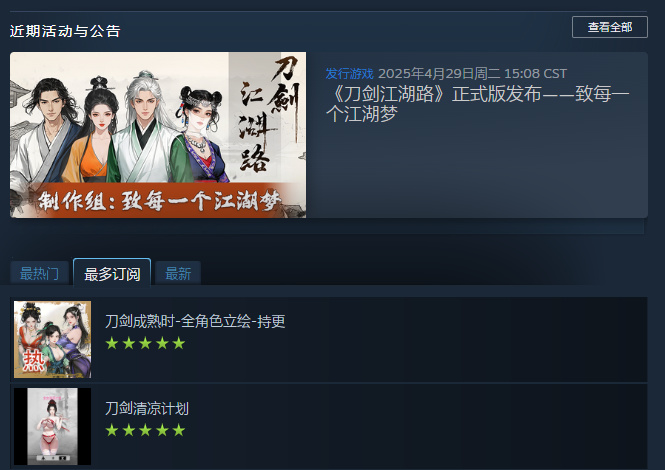Click the 刀剑江湖路 calligraphy logo in the banner

[x=269, y=115]
